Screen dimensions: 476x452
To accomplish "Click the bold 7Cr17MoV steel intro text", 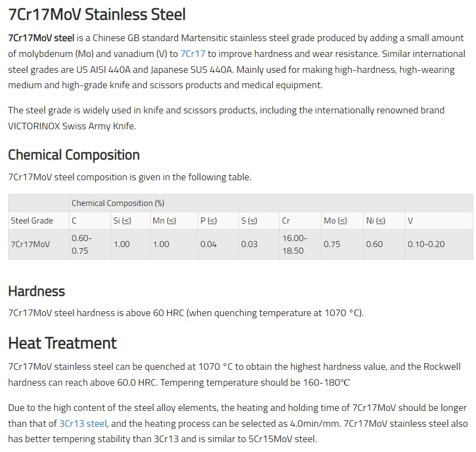I will point(41,38).
